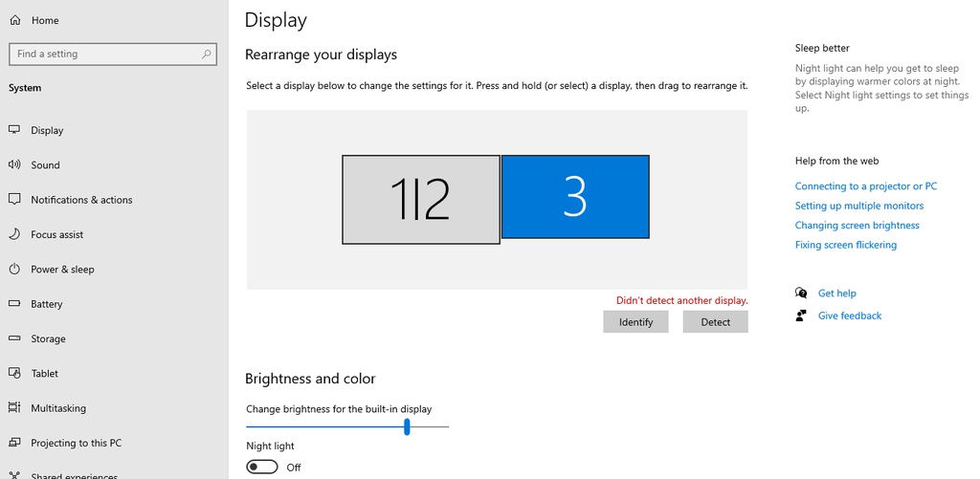The width and height of the screenshot is (980, 479).
Task: Open Connecting to a projector or PC link
Action: [866, 186]
